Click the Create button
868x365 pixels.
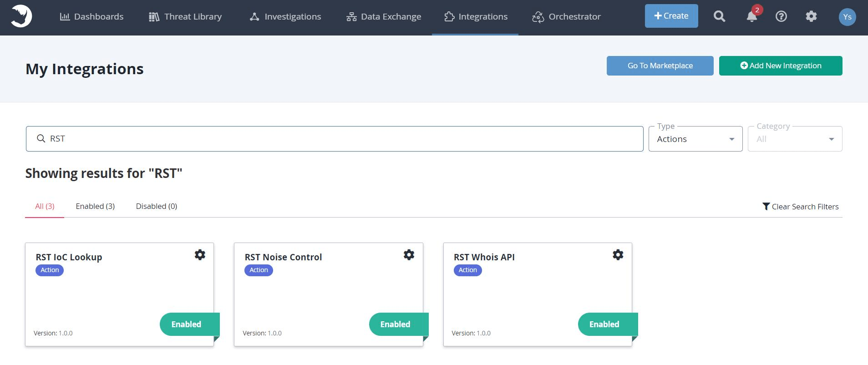pyautogui.click(x=671, y=16)
